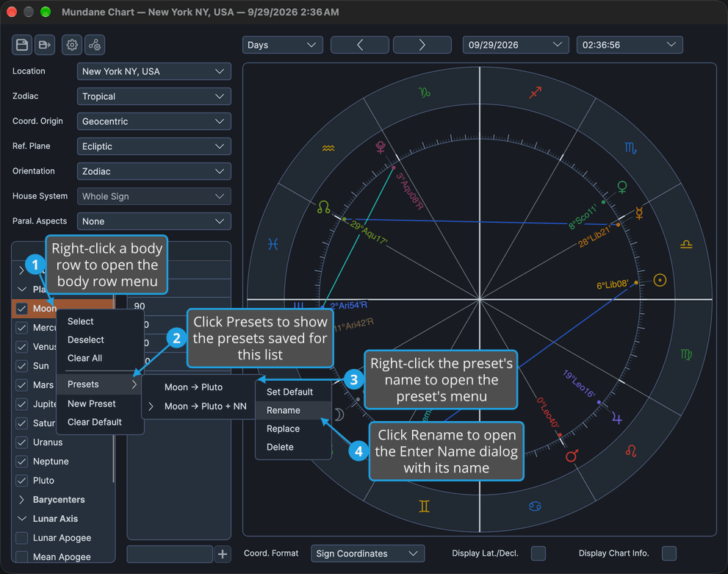Image resolution: width=728 pixels, height=574 pixels.
Task: Open the date 09/29/2026 dropdown
Action: [x=516, y=45]
